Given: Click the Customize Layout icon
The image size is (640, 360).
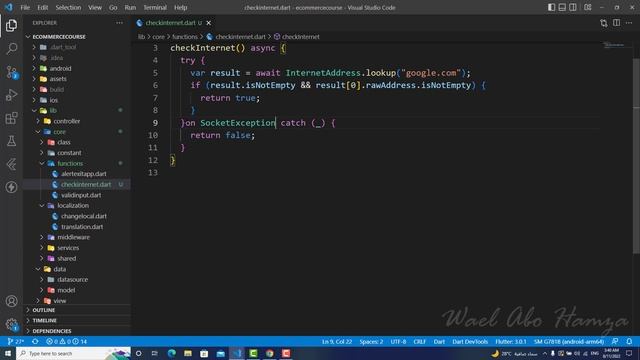Looking at the screenshot, I should coord(588,7).
